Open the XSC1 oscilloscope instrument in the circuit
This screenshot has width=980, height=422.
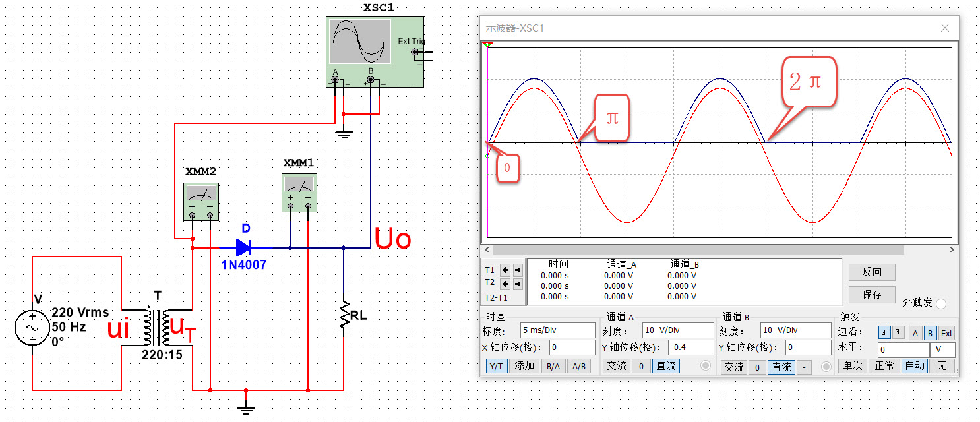375,52
